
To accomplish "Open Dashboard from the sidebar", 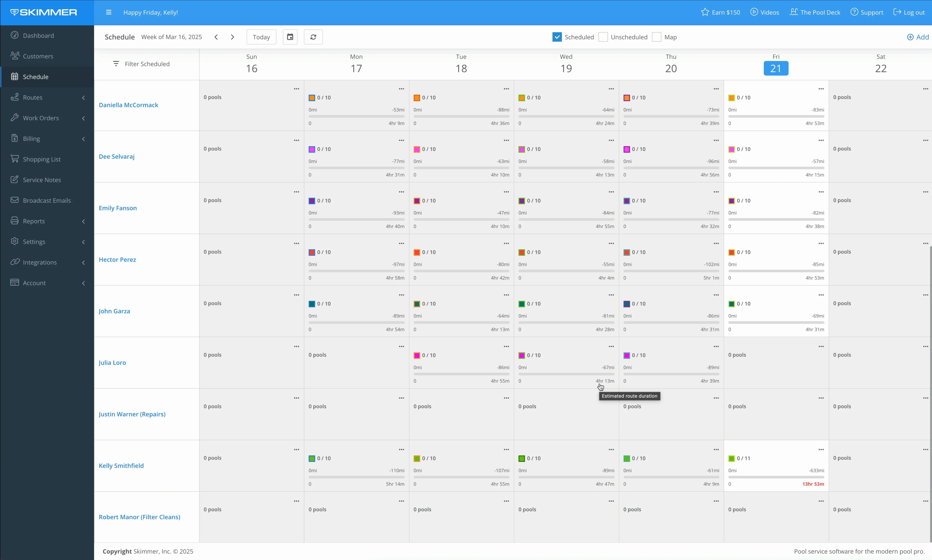I will tap(47, 35).
